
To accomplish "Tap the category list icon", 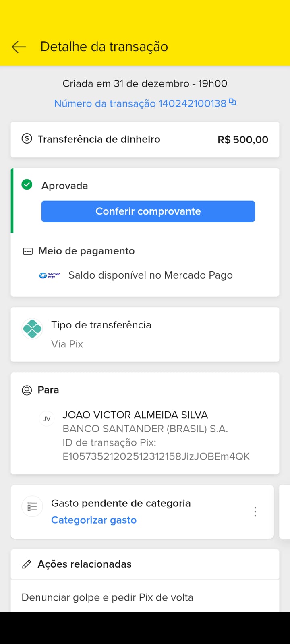I will pos(32,506).
